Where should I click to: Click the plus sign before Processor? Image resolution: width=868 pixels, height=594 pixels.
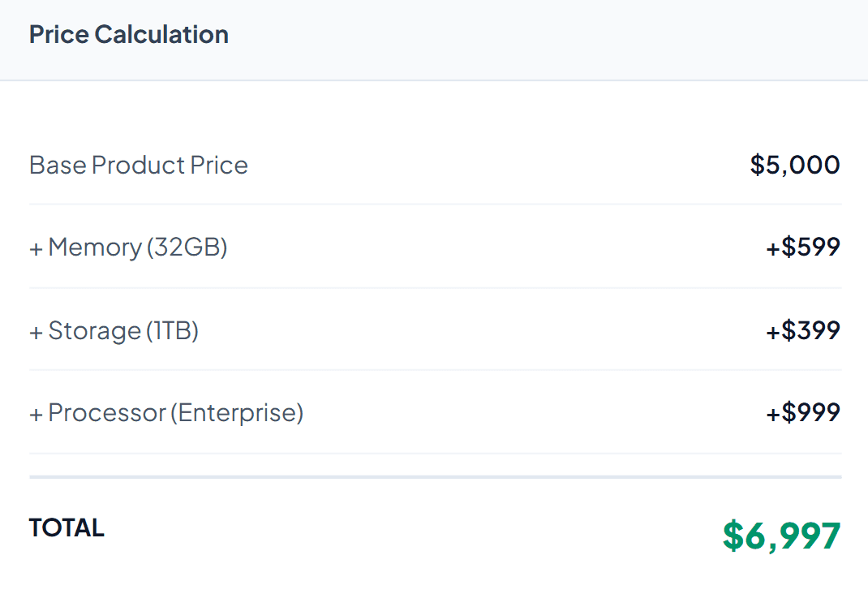tap(36, 415)
